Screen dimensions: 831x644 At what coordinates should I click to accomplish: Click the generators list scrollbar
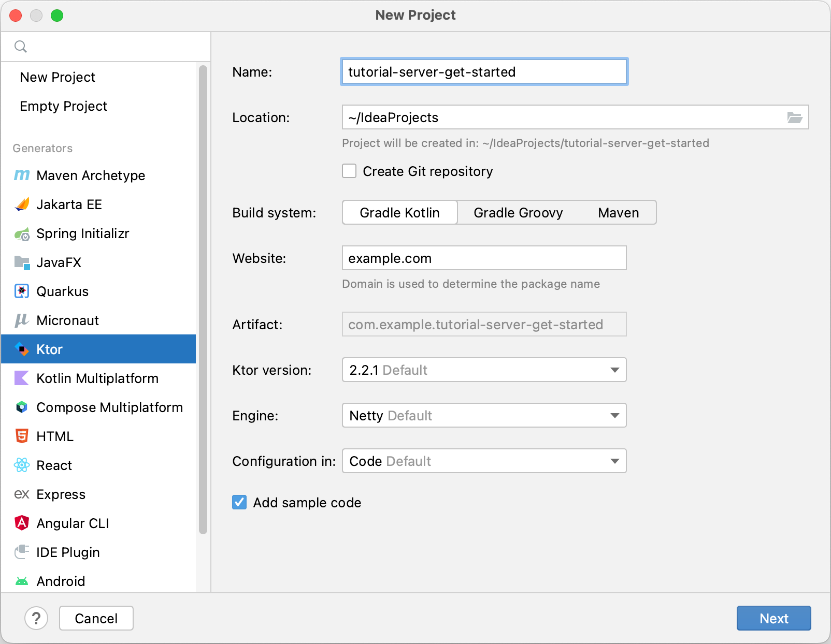pos(203,299)
